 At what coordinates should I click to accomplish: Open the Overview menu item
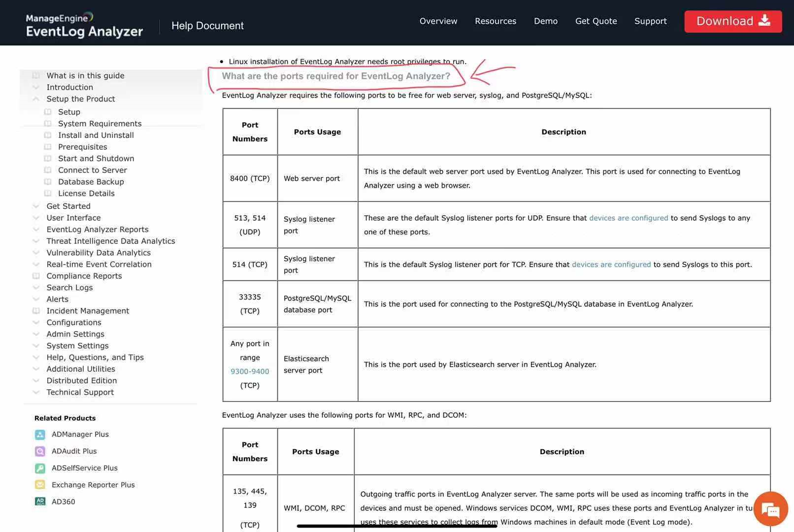coord(438,21)
